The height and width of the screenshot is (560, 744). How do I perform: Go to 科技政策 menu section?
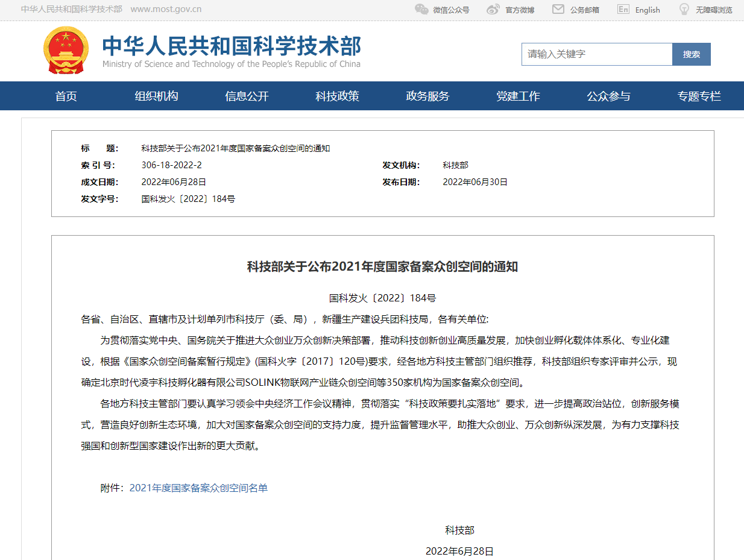click(337, 96)
